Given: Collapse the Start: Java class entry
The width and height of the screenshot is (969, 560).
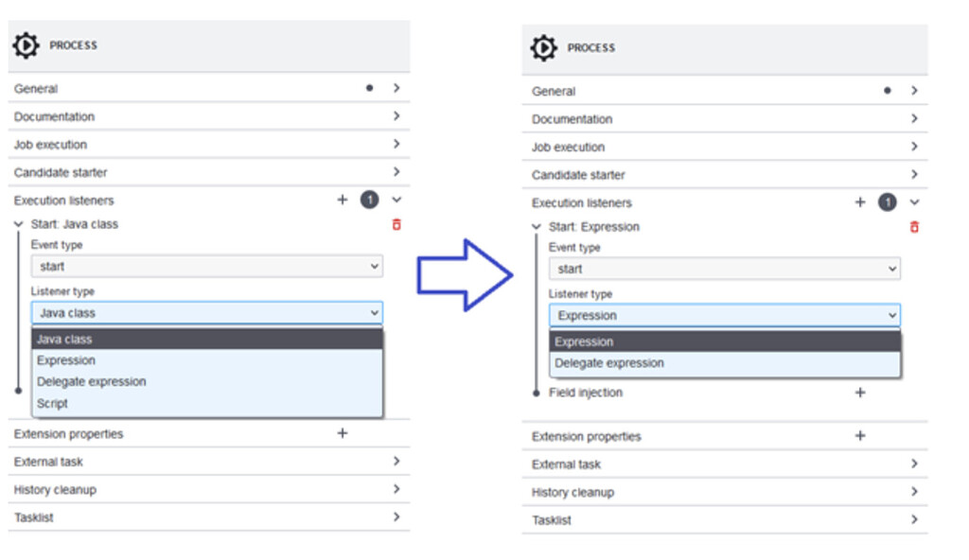Looking at the screenshot, I should 20,224.
